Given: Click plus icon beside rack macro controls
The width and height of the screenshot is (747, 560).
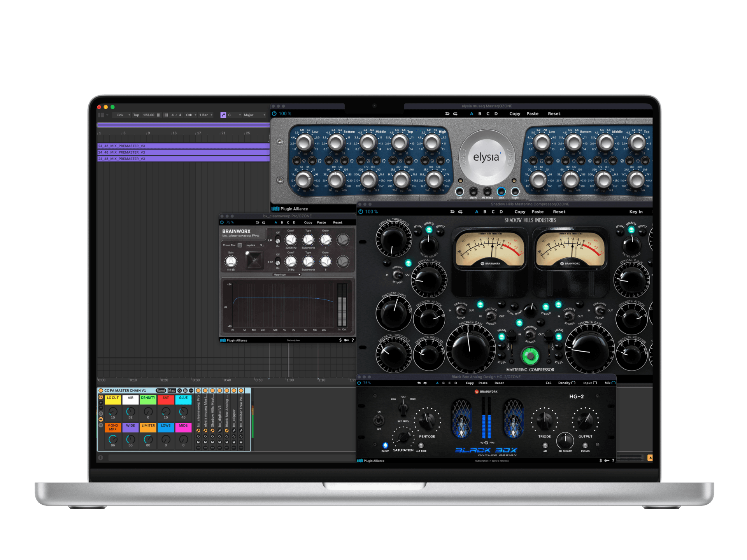Looking at the screenshot, I should (101, 402).
